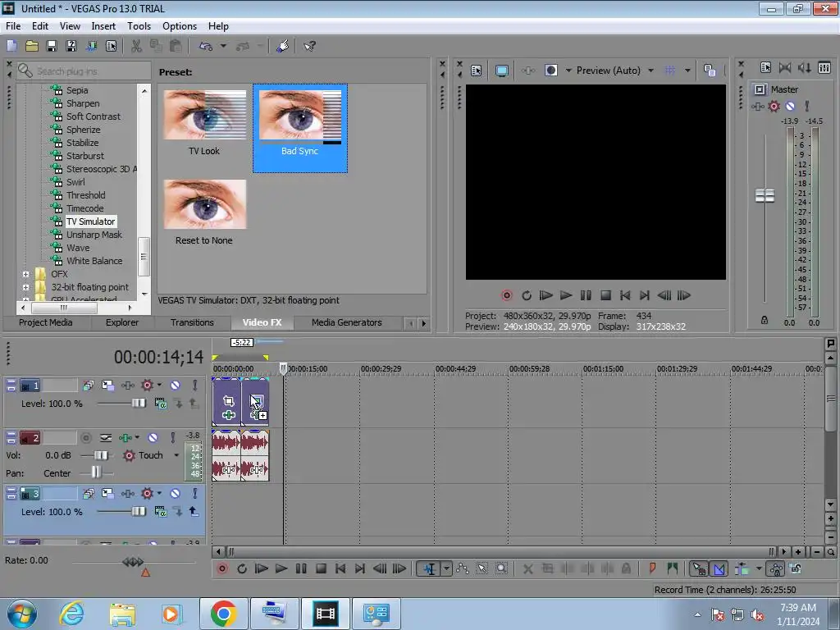Open the Video Preview external monitor icon
The height and width of the screenshot is (630, 840).
(502, 71)
